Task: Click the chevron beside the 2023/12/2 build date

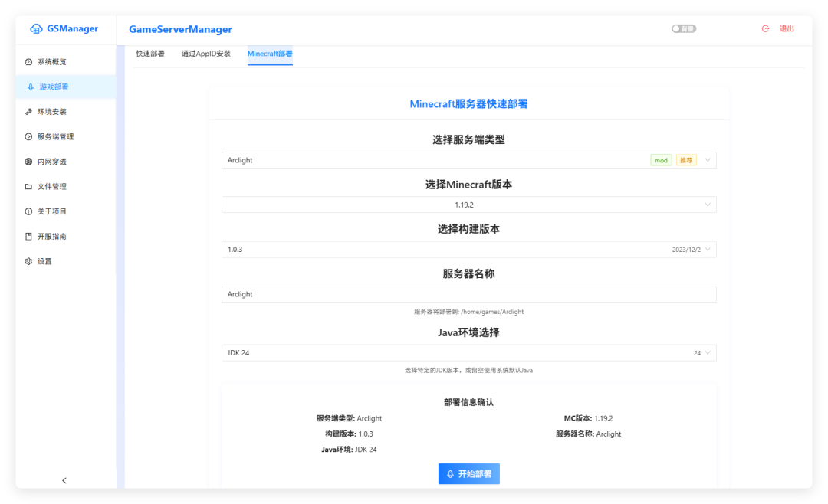Action: [708, 250]
